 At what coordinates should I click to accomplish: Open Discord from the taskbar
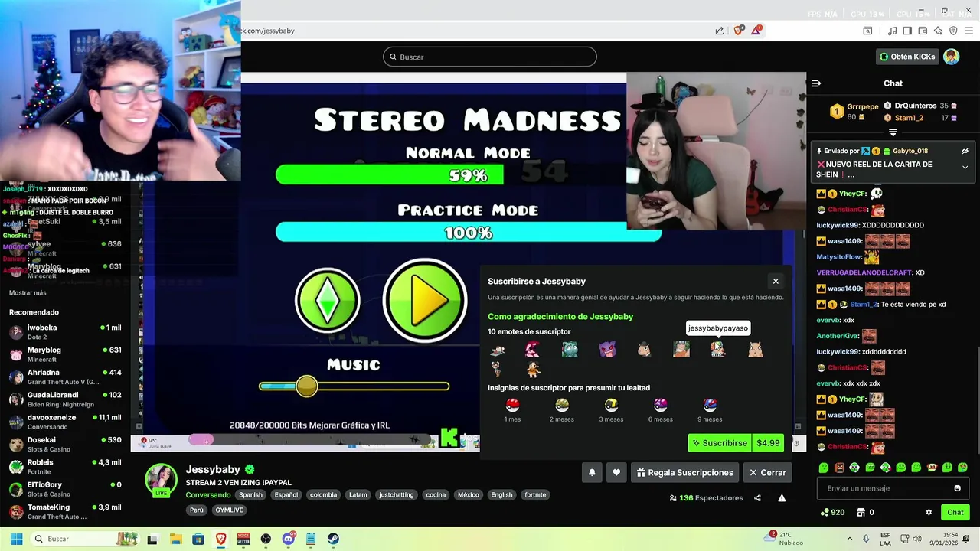tap(289, 539)
